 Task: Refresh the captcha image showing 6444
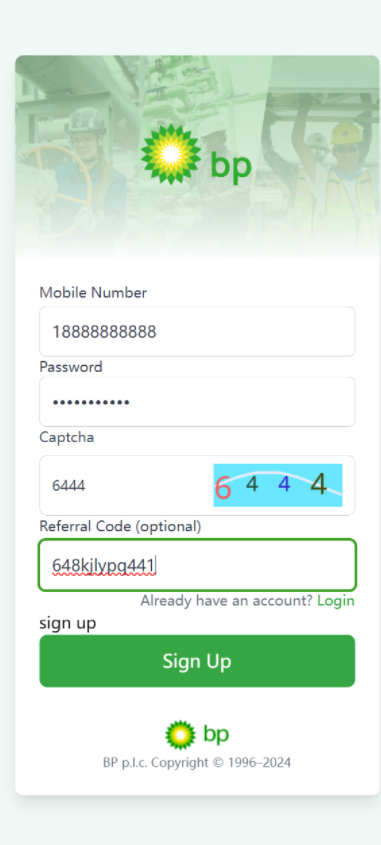(278, 485)
